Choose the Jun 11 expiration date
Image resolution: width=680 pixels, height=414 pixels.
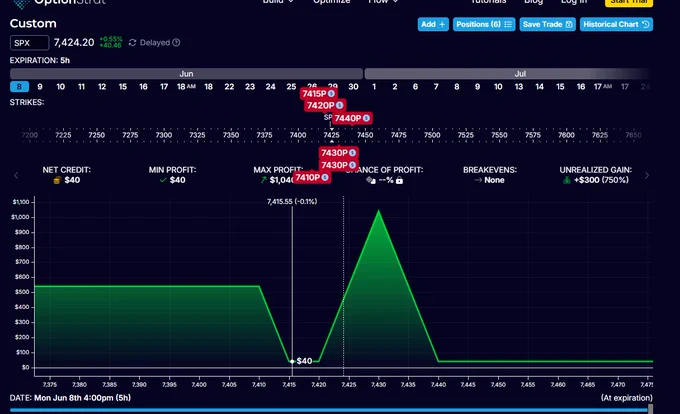click(81, 87)
